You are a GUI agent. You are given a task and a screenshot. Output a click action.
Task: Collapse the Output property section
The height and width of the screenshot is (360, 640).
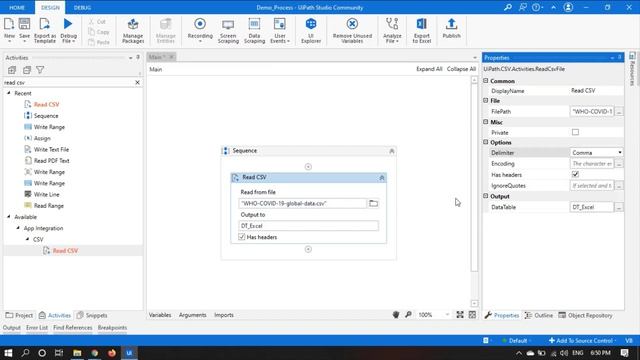pos(486,196)
